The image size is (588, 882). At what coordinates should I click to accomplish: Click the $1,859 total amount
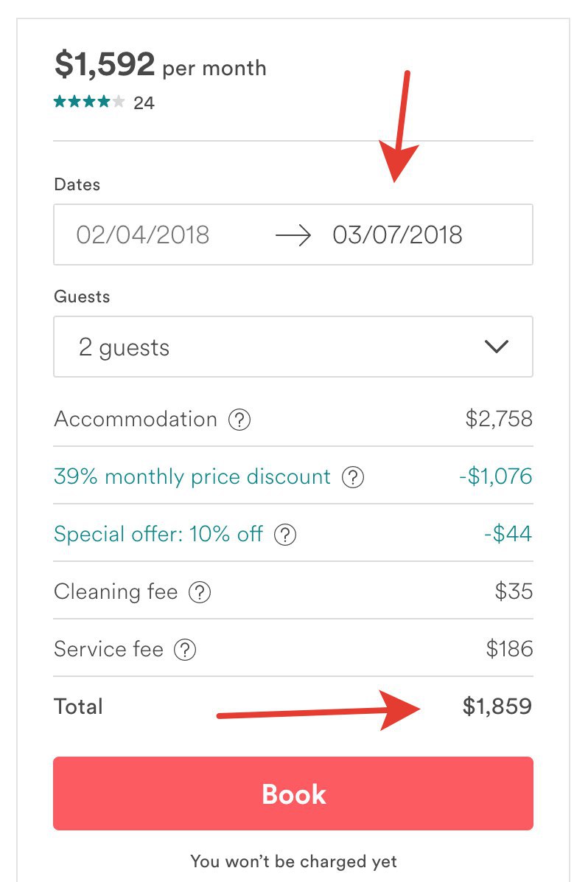click(497, 706)
